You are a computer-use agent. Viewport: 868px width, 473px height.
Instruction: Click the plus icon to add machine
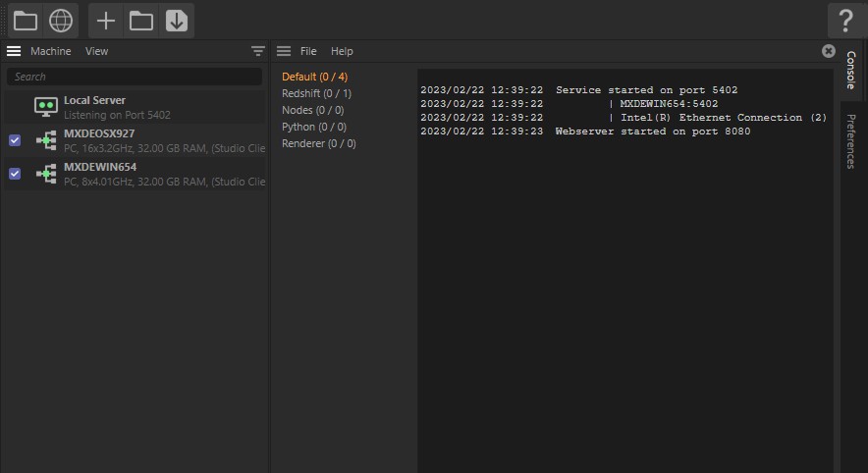[106, 21]
